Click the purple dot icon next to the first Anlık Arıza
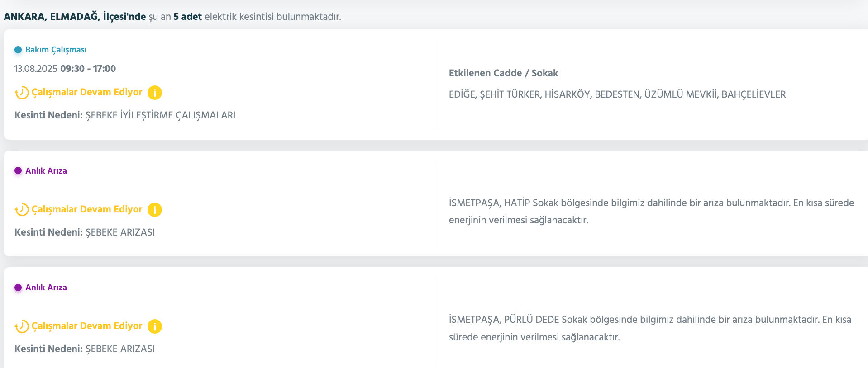Viewport: 868px width, 368px height. pyautogui.click(x=18, y=171)
